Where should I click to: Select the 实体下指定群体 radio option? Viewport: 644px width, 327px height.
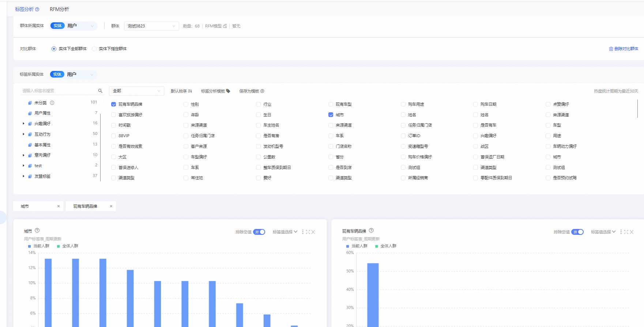click(94, 49)
